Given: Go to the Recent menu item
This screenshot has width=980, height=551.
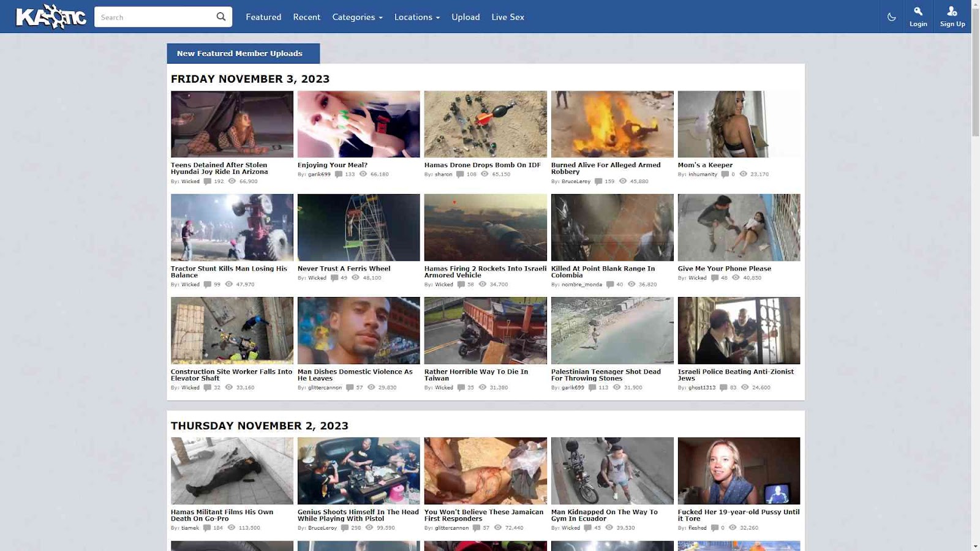Looking at the screenshot, I should click(306, 17).
